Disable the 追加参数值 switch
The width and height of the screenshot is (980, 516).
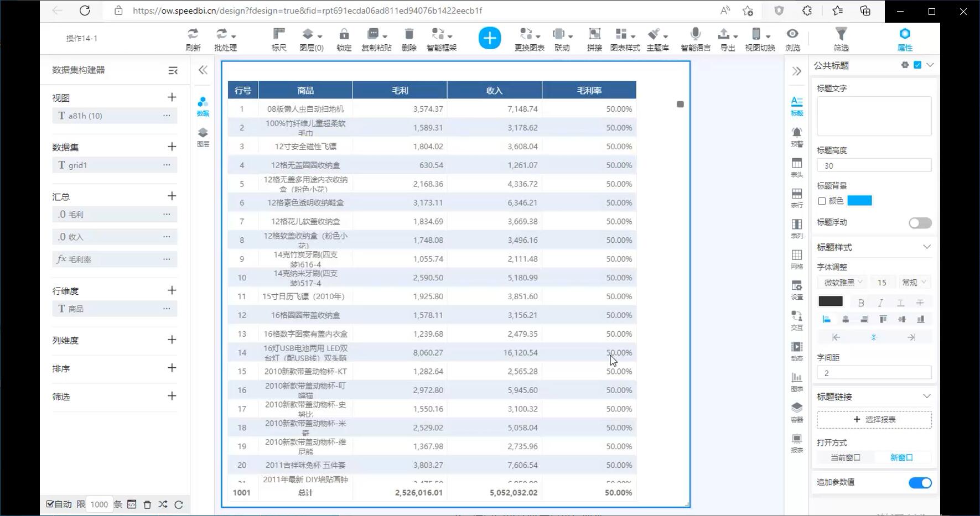tap(920, 483)
